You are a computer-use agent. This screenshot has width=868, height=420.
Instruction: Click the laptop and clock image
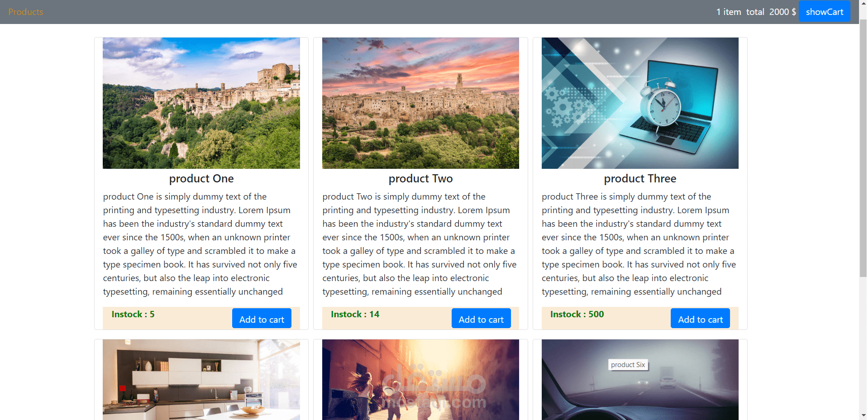point(640,103)
